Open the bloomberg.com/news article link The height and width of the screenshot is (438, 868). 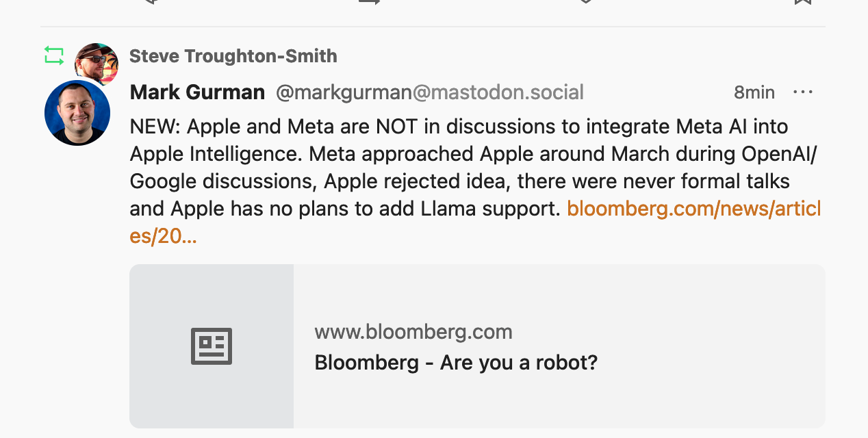pyautogui.click(x=693, y=209)
